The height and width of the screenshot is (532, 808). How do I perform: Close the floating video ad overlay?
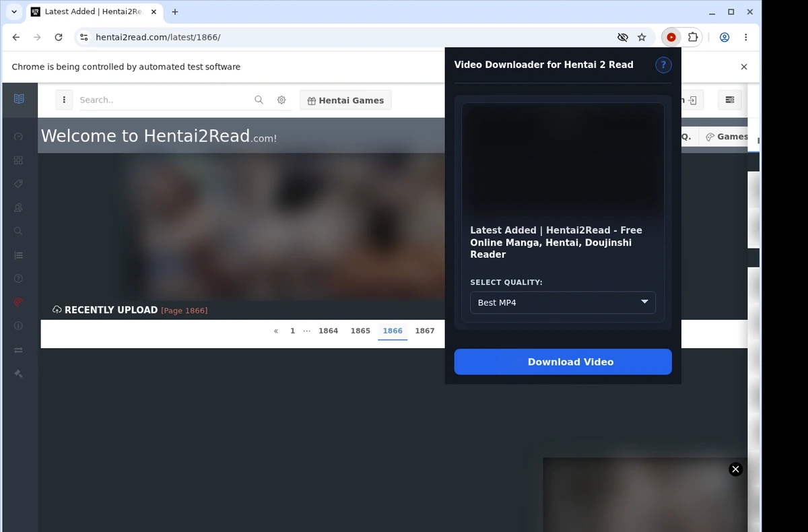(736, 469)
